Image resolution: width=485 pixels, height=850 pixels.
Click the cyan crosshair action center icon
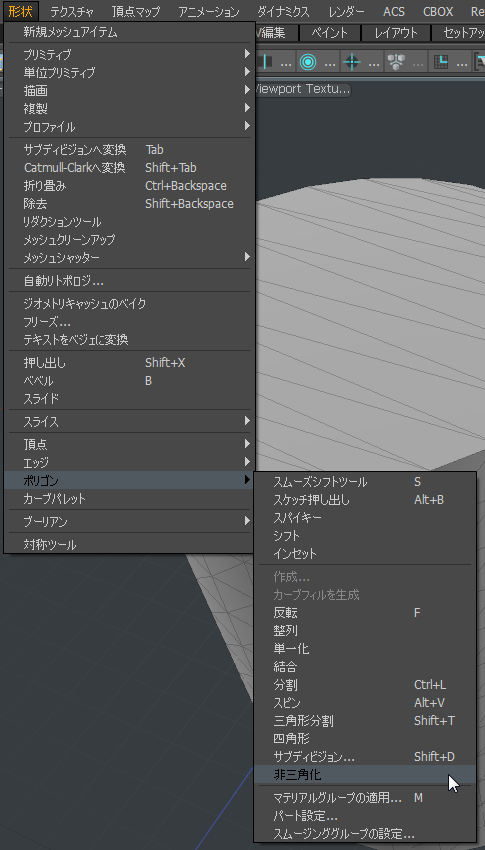tap(352, 62)
